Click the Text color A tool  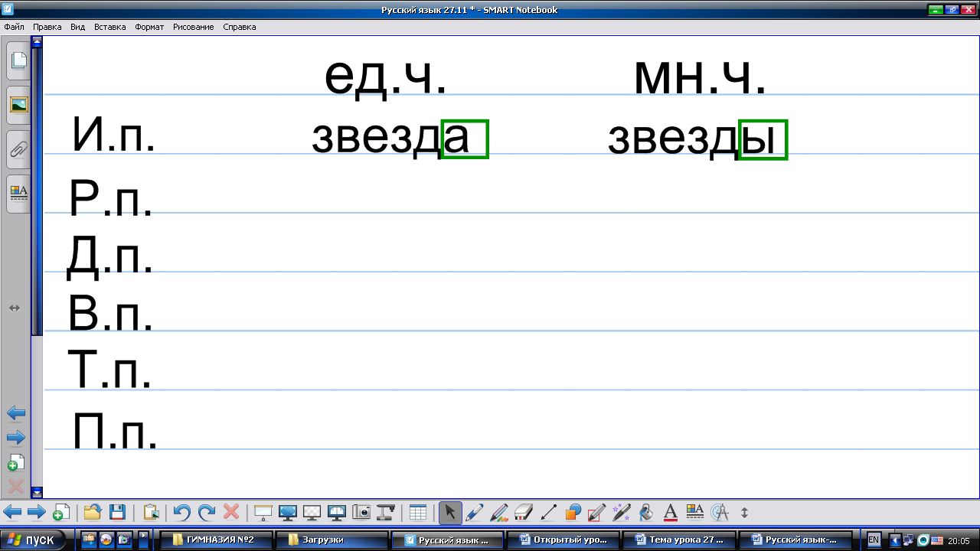(670, 512)
